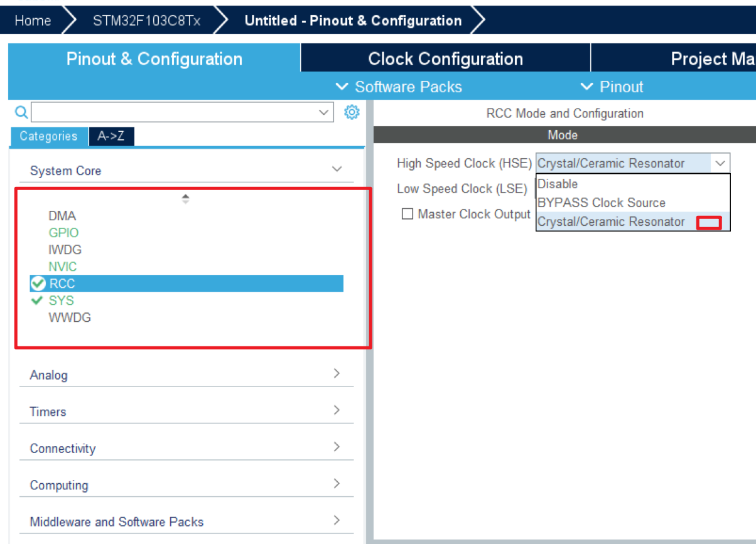Expand Middleware and Software Packs category

tap(337, 521)
